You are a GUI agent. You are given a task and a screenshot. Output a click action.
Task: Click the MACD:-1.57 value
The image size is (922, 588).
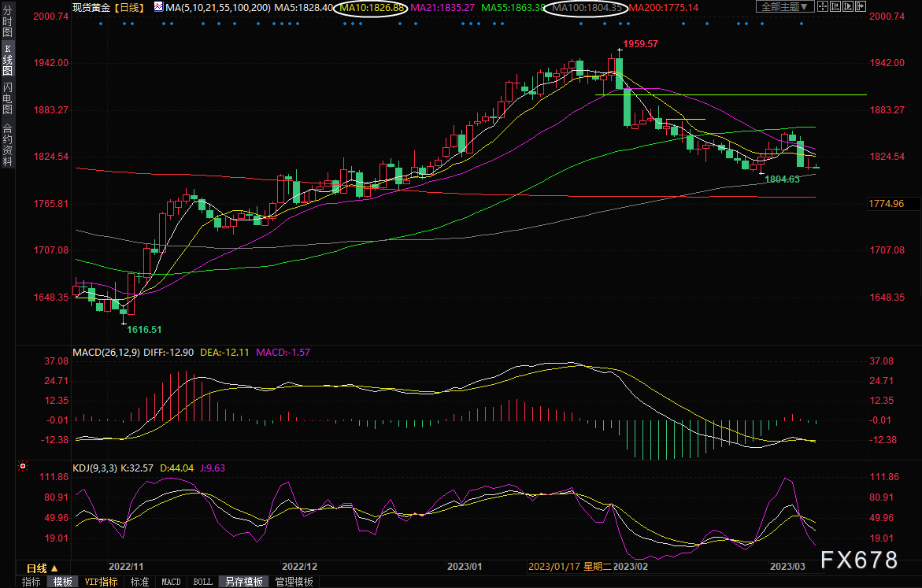point(283,352)
